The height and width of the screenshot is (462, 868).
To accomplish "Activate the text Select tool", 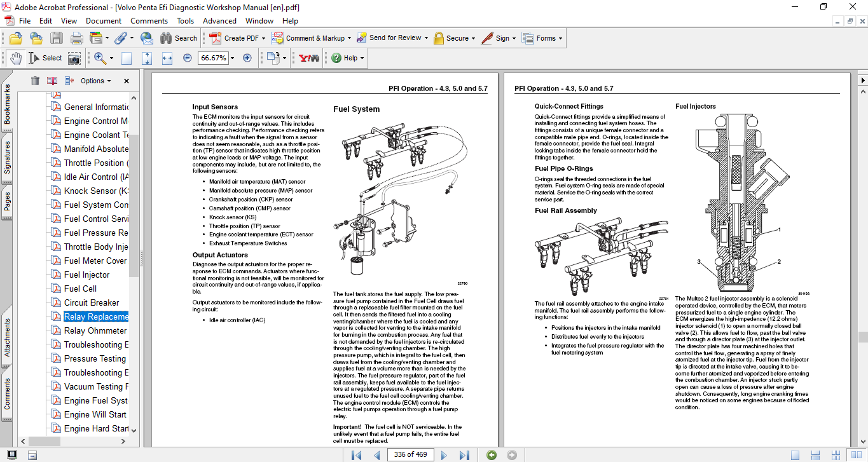I will (x=46, y=58).
